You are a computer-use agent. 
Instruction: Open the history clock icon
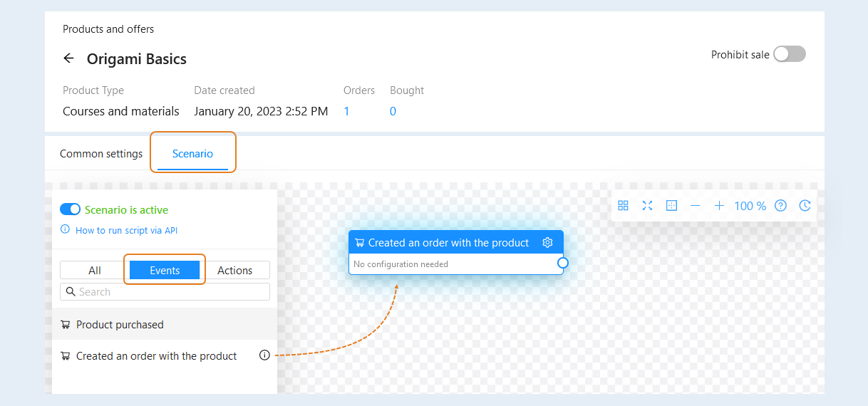pyautogui.click(x=805, y=206)
